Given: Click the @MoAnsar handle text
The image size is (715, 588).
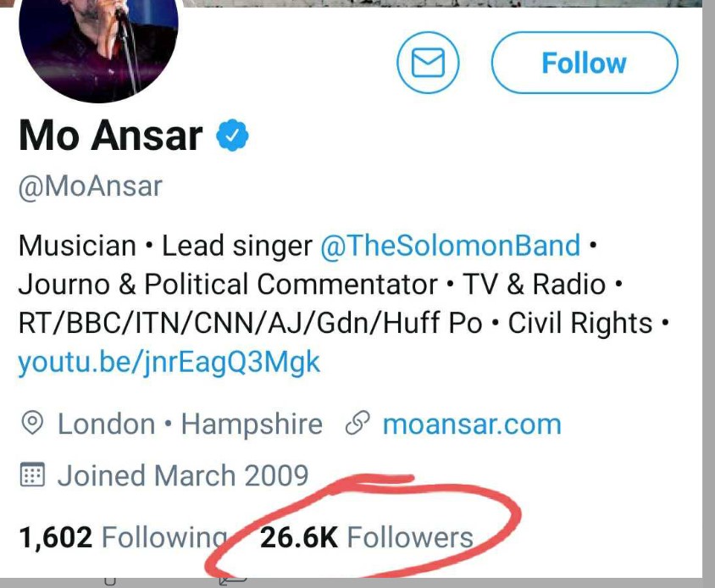Looking at the screenshot, I should (x=91, y=186).
